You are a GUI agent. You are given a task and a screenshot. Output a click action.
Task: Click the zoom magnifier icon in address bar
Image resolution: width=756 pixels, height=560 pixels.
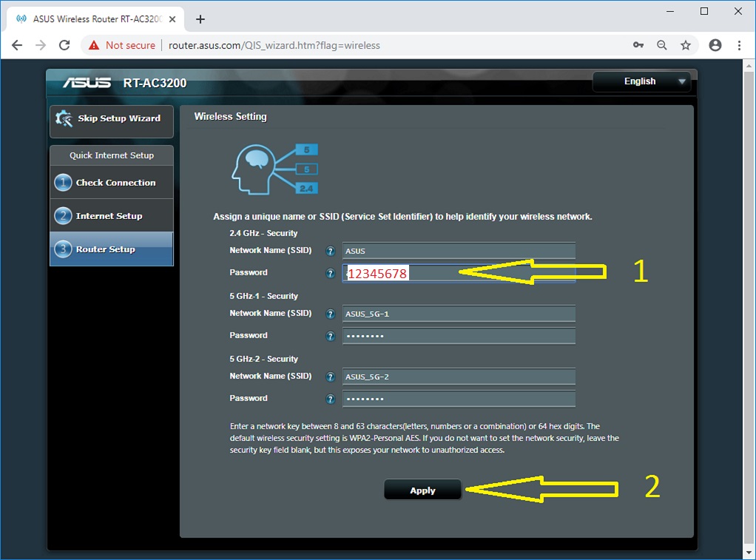(662, 45)
